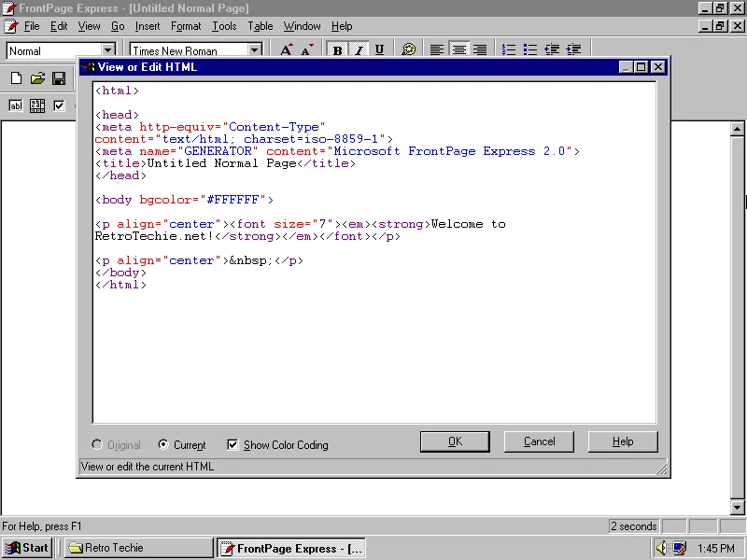The image size is (747, 560).
Task: Apply center alignment from the toolbar
Action: 458,49
